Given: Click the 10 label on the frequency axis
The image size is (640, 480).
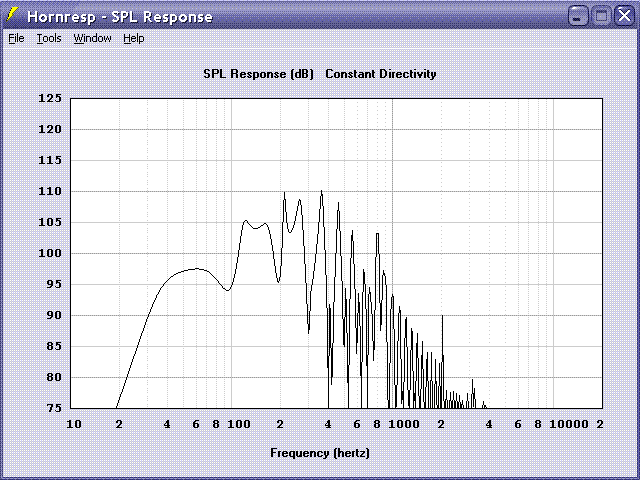Looking at the screenshot, I should 74,424.
